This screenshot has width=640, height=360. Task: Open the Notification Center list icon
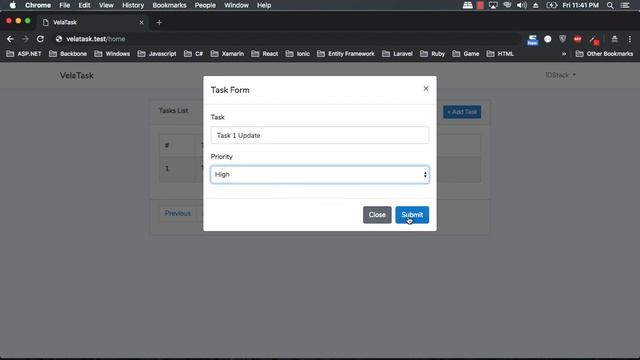click(x=625, y=5)
